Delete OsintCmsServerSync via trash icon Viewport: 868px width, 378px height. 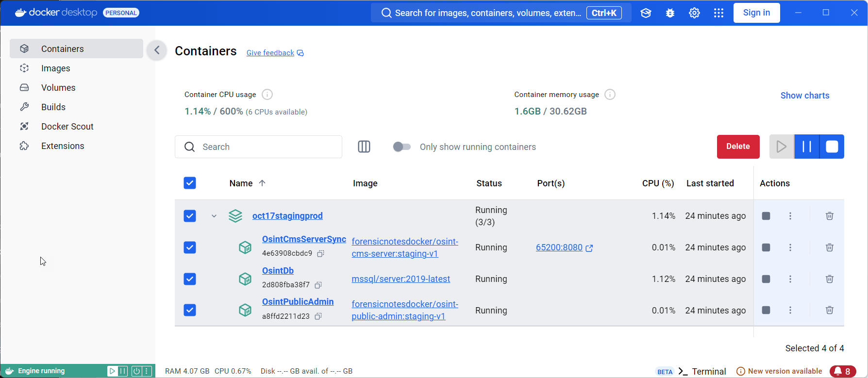[x=830, y=247]
